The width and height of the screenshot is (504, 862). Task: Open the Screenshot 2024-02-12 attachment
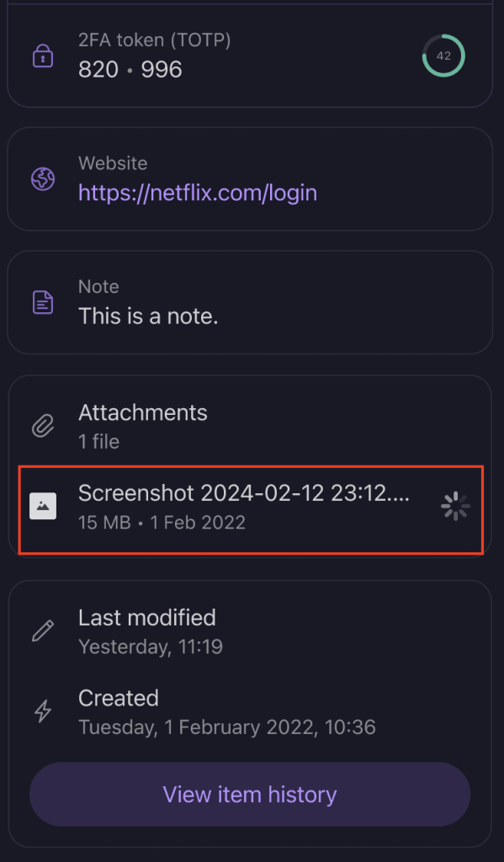[252, 509]
